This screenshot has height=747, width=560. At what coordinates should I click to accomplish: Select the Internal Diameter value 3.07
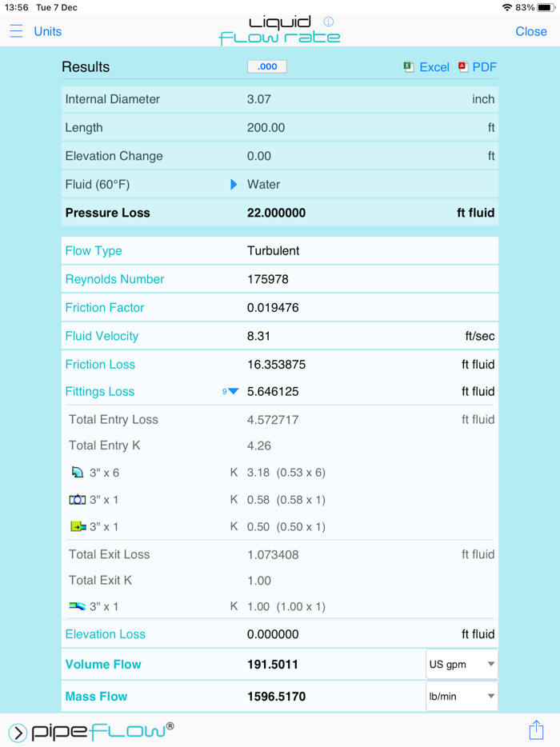258,99
